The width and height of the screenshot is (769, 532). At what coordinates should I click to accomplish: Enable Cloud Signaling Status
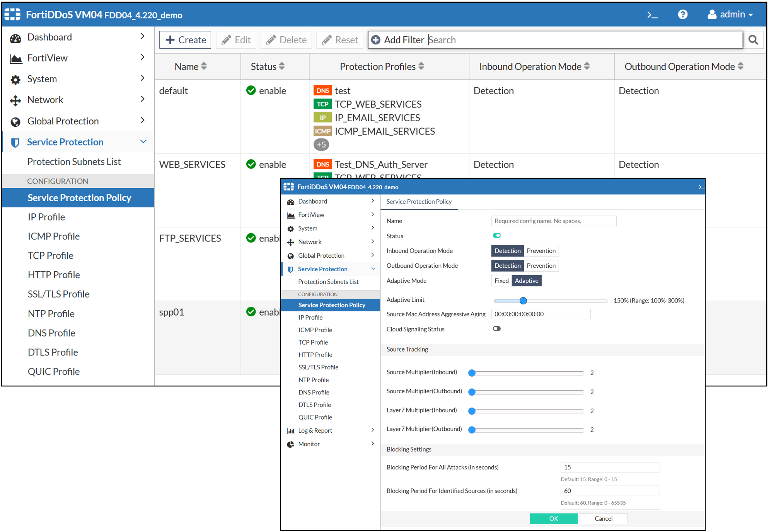coord(497,328)
